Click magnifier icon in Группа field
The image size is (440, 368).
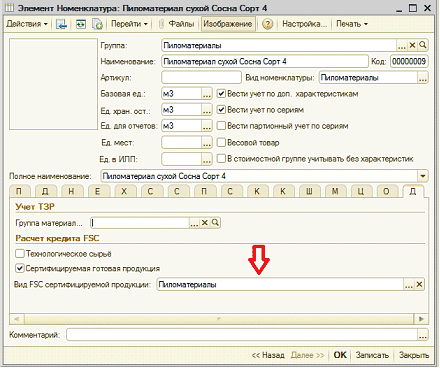tap(423, 45)
